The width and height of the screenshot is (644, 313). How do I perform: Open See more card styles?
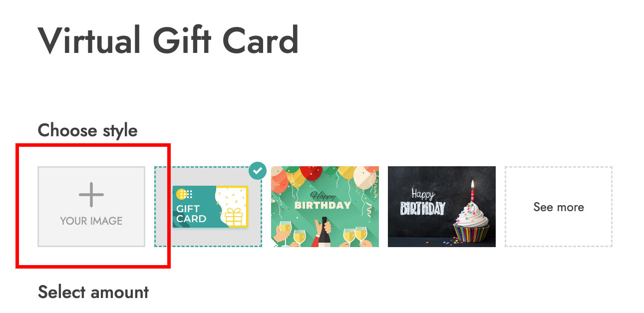pos(559,207)
